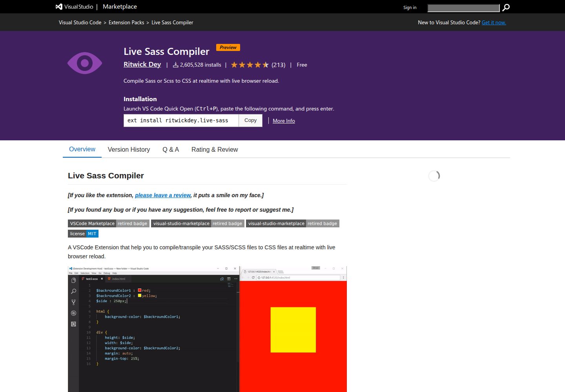Click the 'Free' price label

(302, 65)
